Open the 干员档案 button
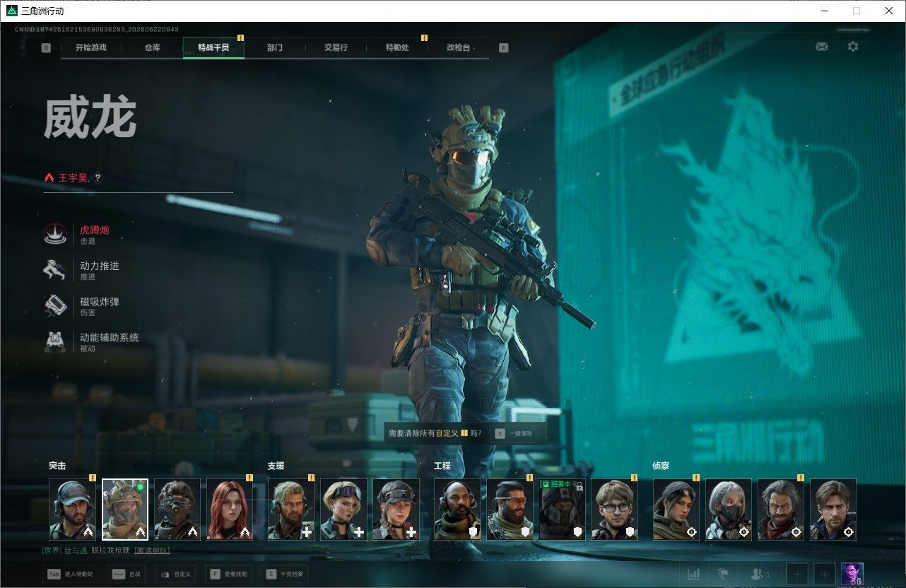906x588 pixels. 284,575
